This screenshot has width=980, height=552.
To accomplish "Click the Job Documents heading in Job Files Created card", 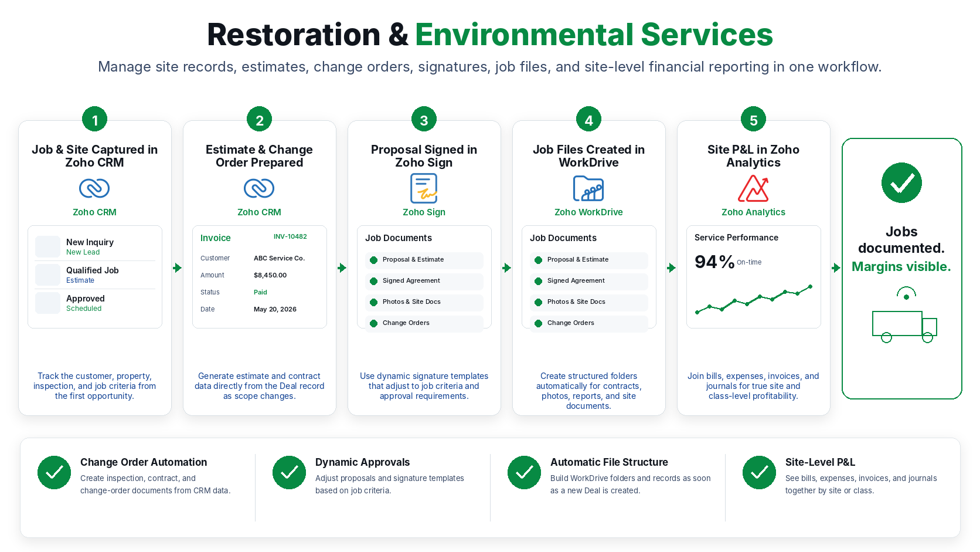I will pyautogui.click(x=563, y=238).
